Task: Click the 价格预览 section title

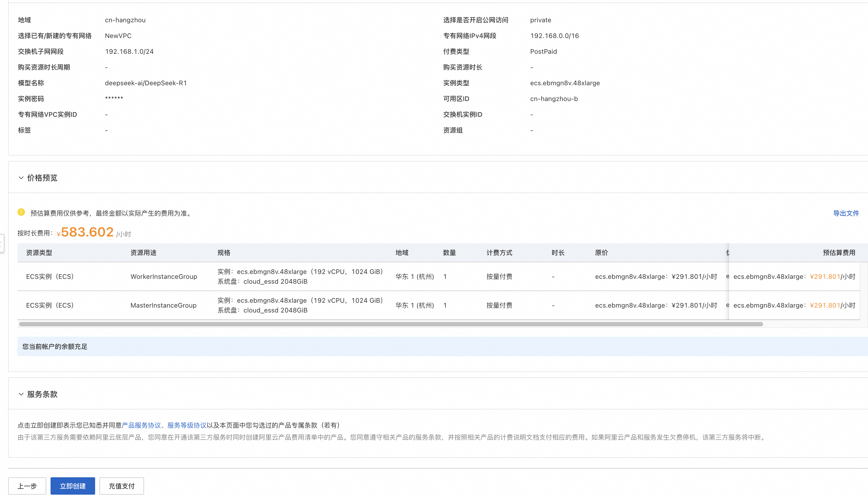Action: 42,178
